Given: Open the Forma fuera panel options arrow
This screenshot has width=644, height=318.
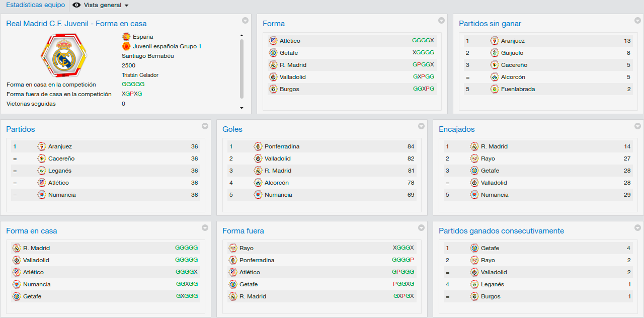Looking at the screenshot, I should 421,228.
